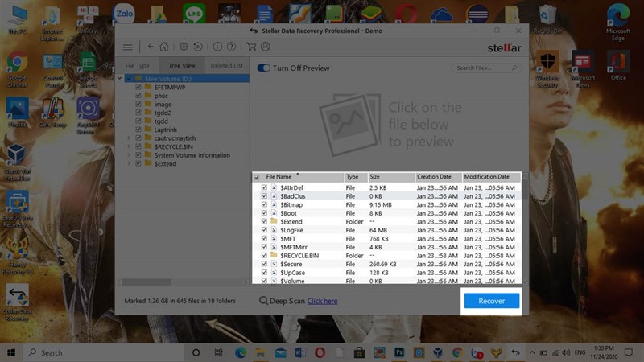Viewport: 644px width, 362px height.
Task: Click the blue Recover button
Action: click(x=491, y=301)
